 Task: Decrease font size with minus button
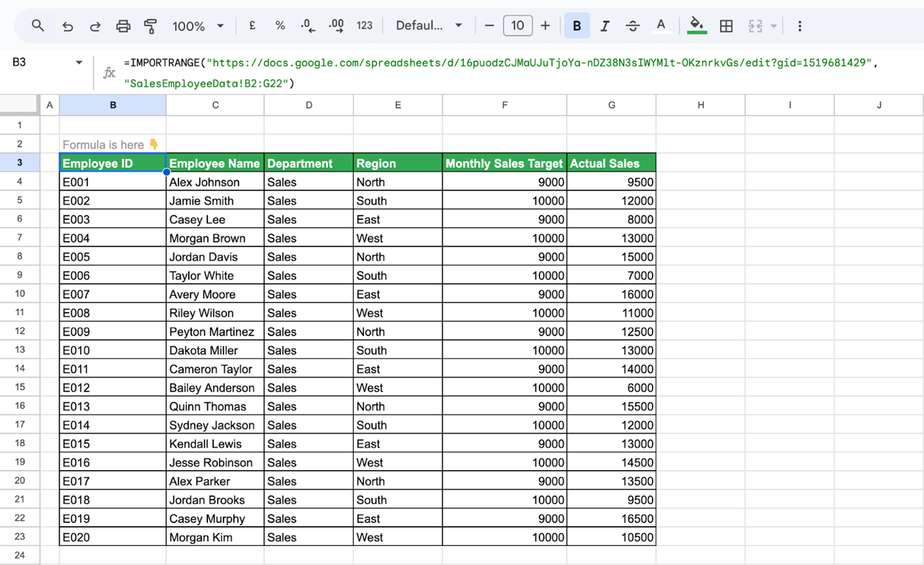490,26
